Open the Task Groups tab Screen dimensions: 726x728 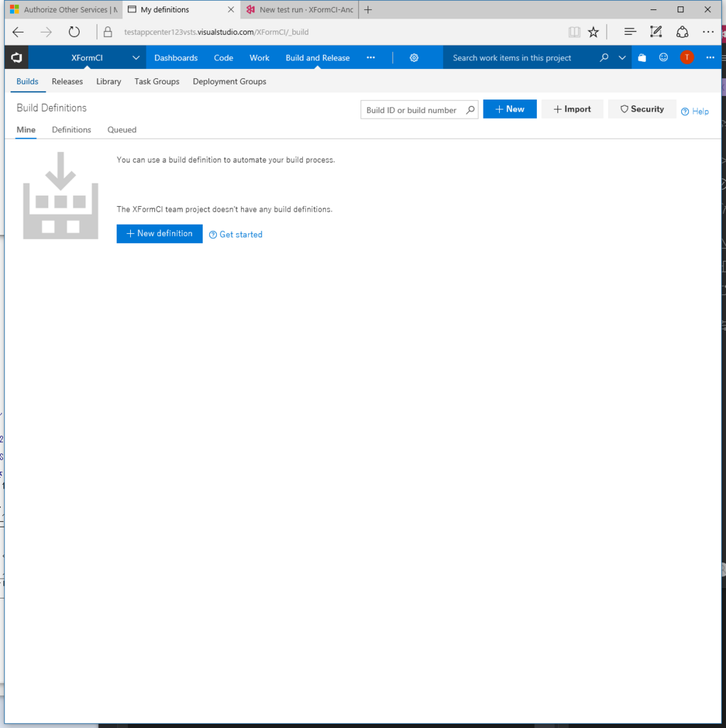[x=157, y=81]
